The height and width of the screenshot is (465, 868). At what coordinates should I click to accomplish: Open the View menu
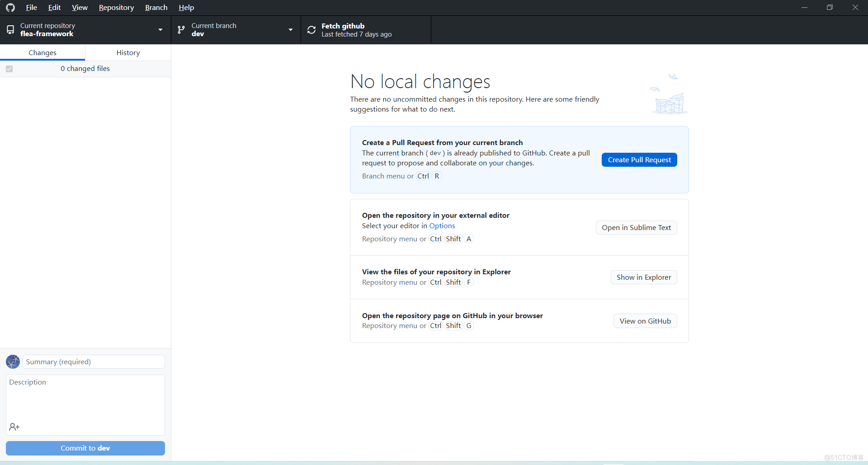tap(80, 8)
